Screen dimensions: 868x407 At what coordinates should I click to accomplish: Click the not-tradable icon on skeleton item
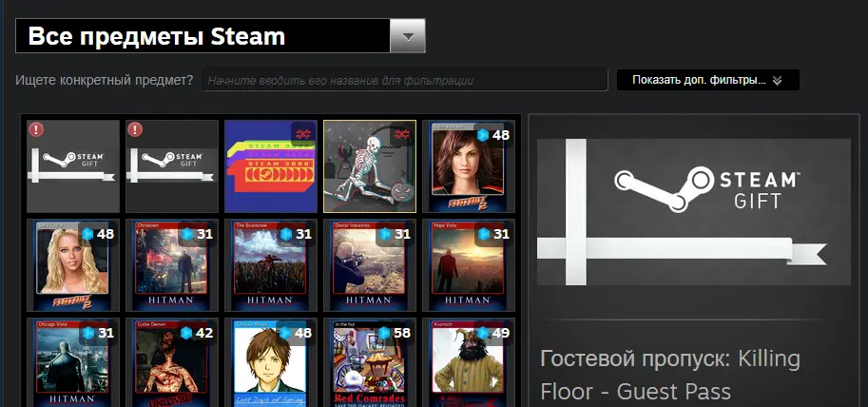[x=402, y=133]
